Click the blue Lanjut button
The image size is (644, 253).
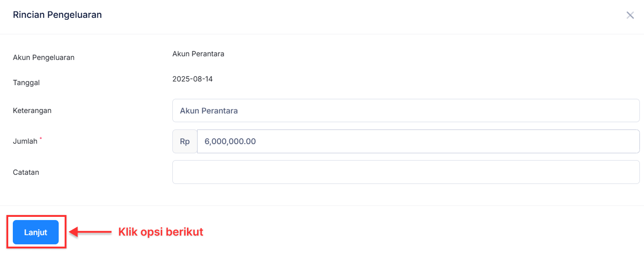pyautogui.click(x=36, y=232)
